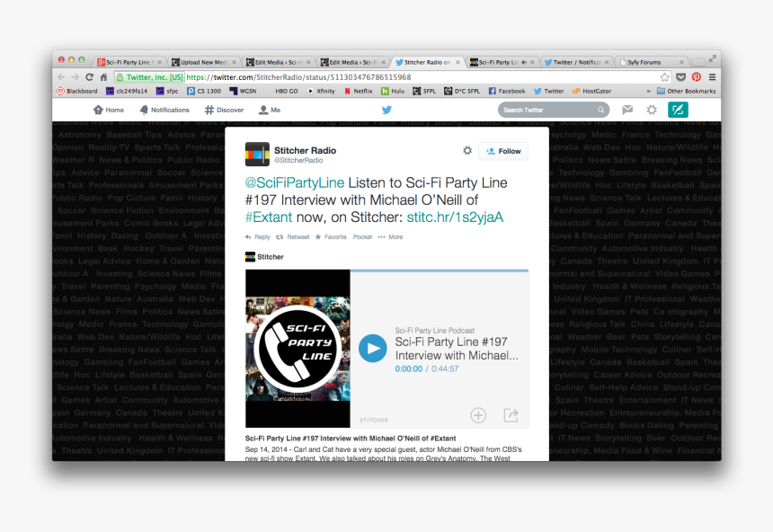Open the D*C SFPL bookmark

[x=462, y=92]
